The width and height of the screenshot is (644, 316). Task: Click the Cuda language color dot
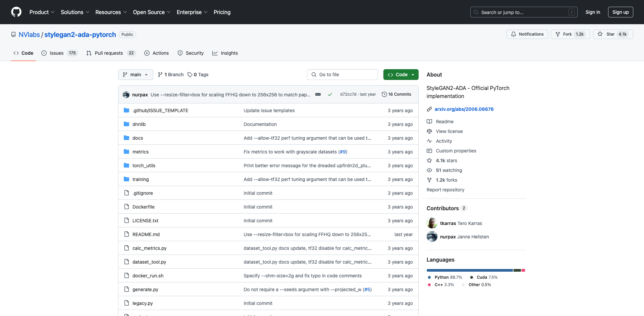(472, 277)
